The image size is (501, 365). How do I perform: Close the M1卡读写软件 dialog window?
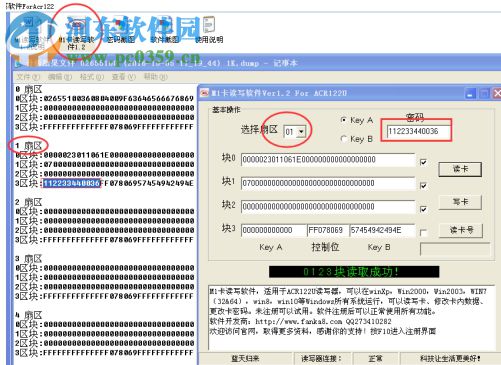coord(497,94)
